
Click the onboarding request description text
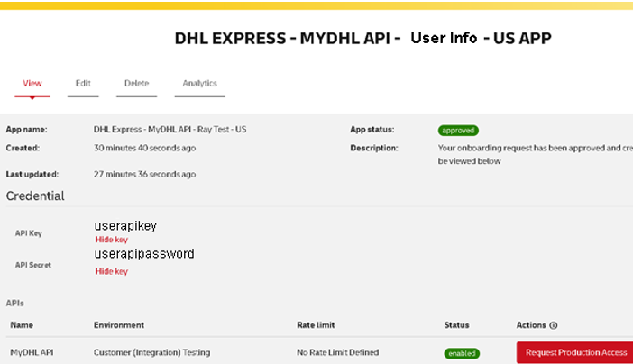point(536,155)
